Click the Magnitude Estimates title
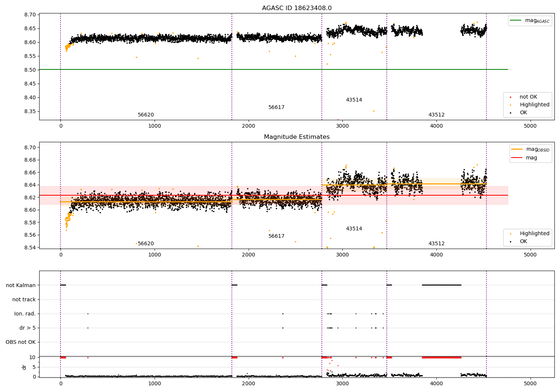560x392 pixels. [297, 137]
